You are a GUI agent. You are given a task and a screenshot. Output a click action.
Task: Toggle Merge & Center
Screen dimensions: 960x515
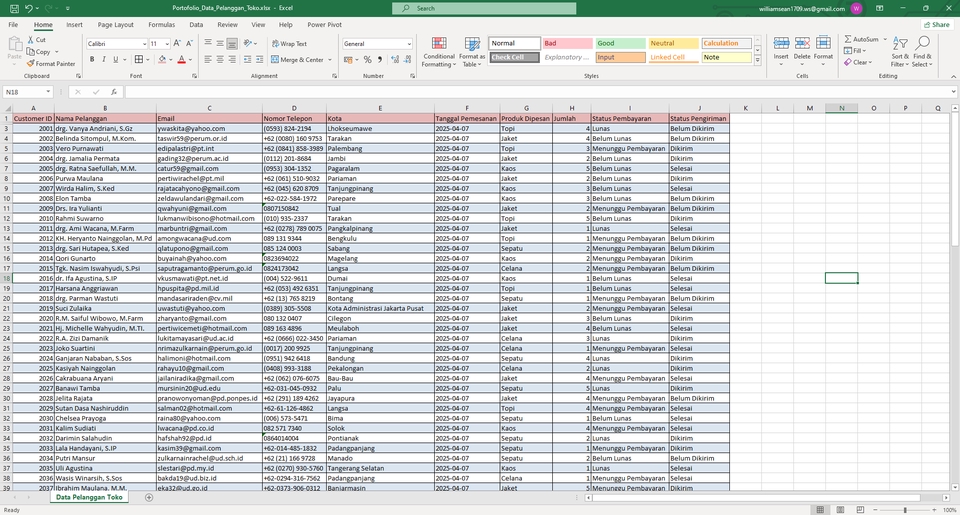(x=297, y=59)
